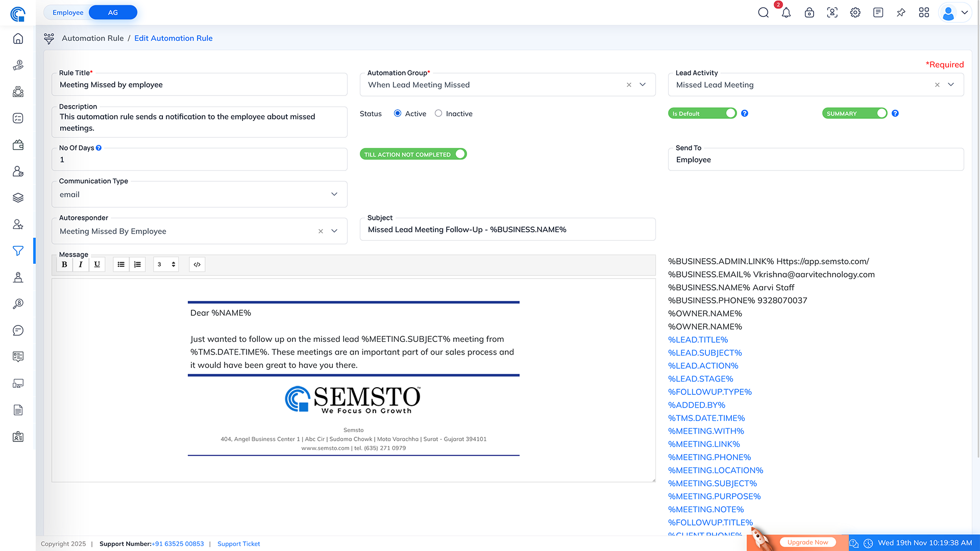This screenshot has width=980, height=551.
Task: Switch to the Employee tab
Action: (x=68, y=12)
